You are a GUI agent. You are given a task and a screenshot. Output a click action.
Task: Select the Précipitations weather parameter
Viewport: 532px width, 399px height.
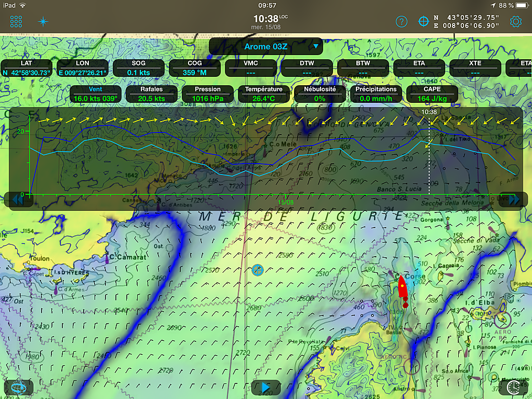click(376, 94)
